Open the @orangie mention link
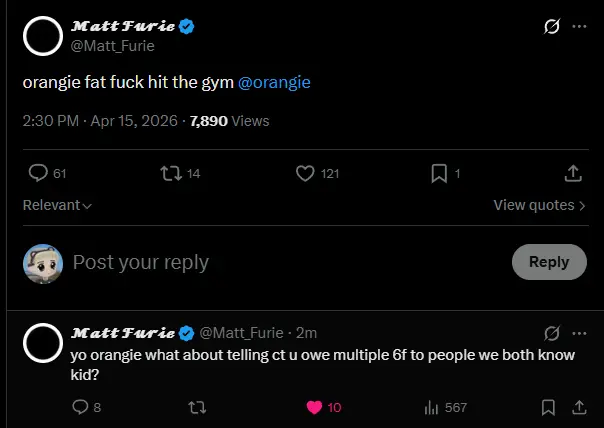The width and height of the screenshot is (604, 428). tap(275, 82)
